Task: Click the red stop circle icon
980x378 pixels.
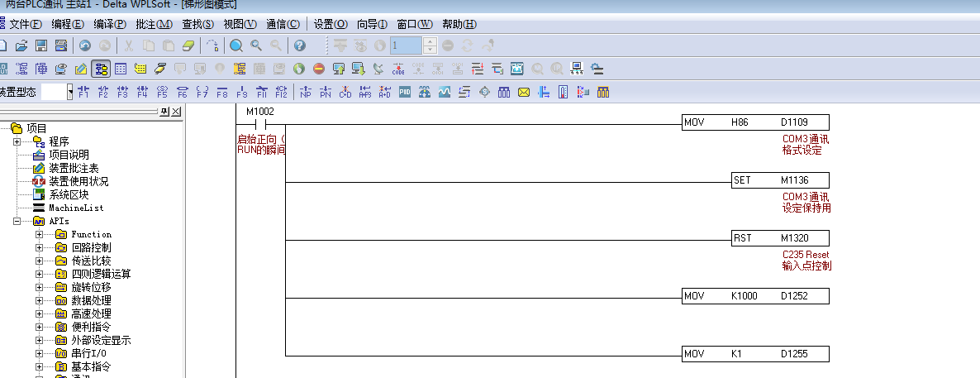Action: point(319,69)
